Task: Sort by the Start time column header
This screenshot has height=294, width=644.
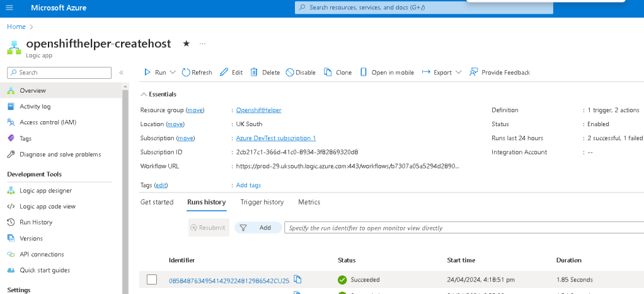Action: point(461,261)
